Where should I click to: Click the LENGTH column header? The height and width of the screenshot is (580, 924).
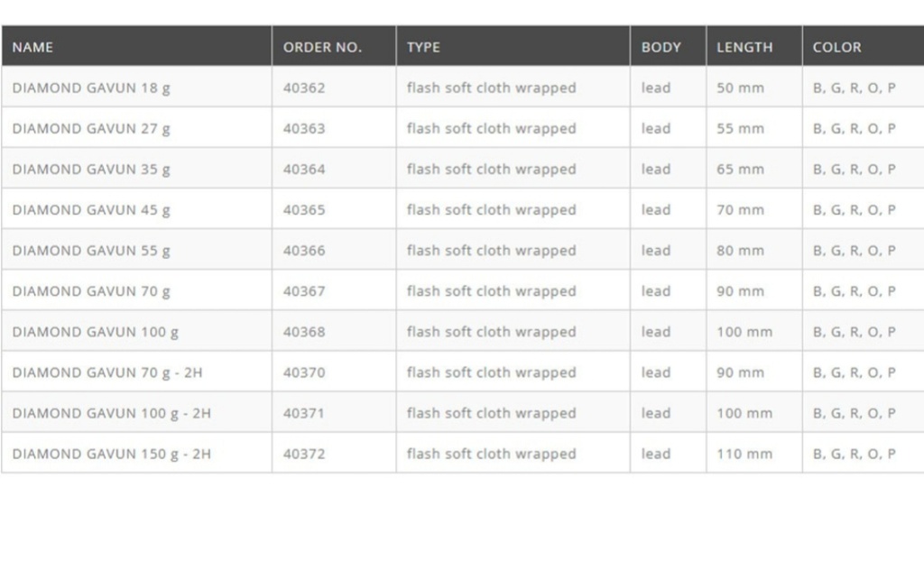pos(744,47)
